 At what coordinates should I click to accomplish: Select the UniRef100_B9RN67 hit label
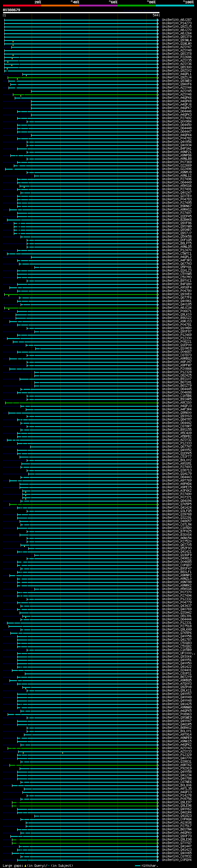pos(177,206)
